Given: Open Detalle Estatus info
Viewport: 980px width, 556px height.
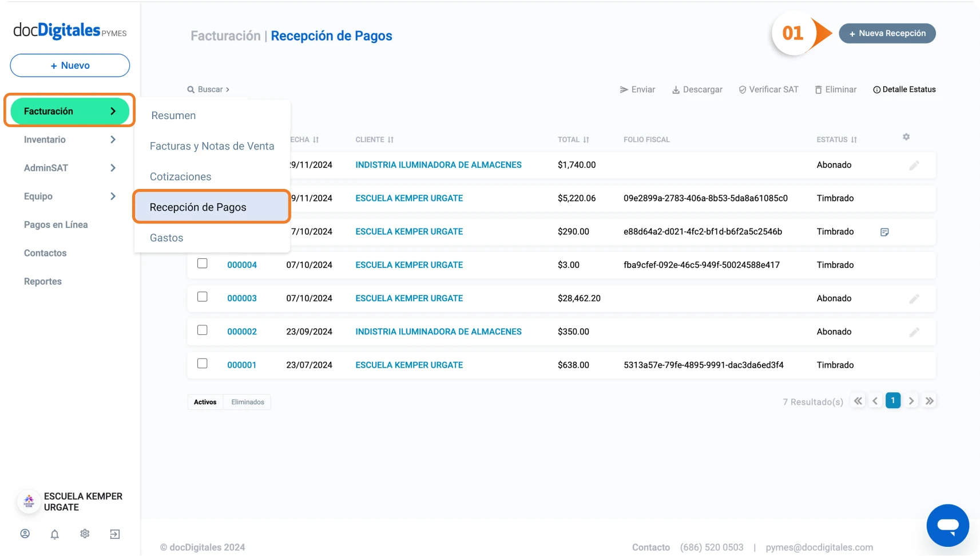Looking at the screenshot, I should 904,89.
